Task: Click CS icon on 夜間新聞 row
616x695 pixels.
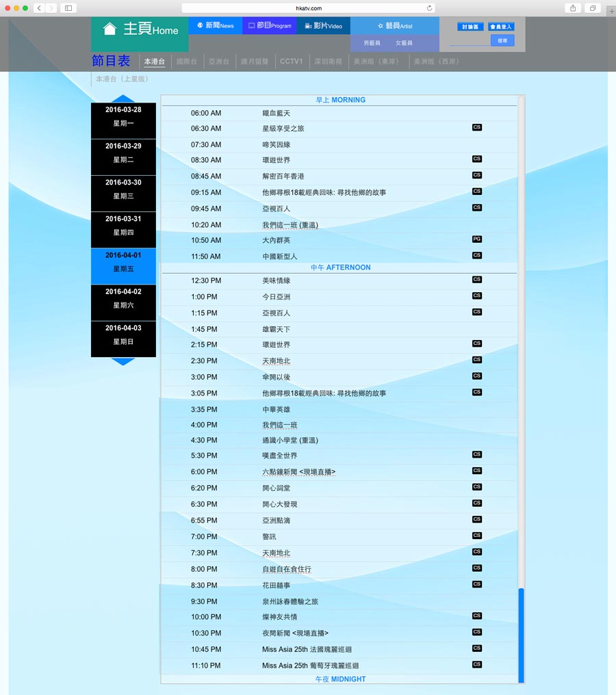Action: click(477, 632)
